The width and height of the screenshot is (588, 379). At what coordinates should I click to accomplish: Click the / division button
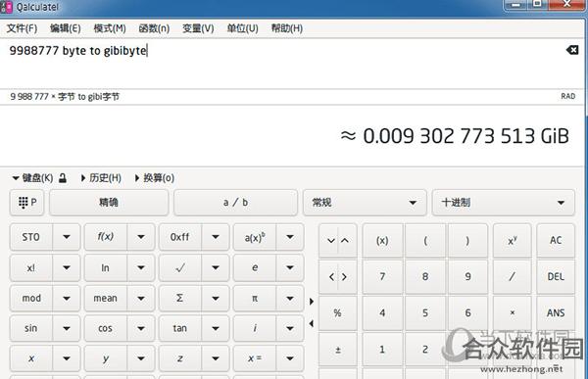513,277
